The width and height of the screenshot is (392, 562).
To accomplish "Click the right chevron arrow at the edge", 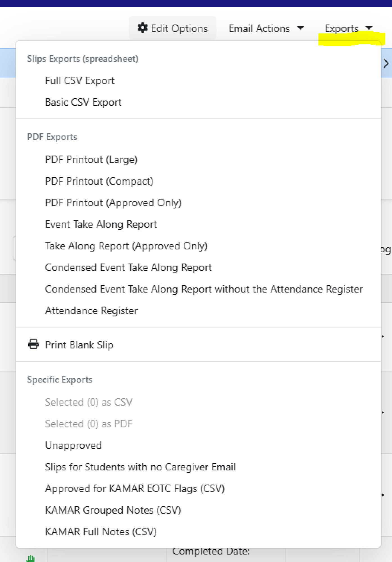I will 386,64.
